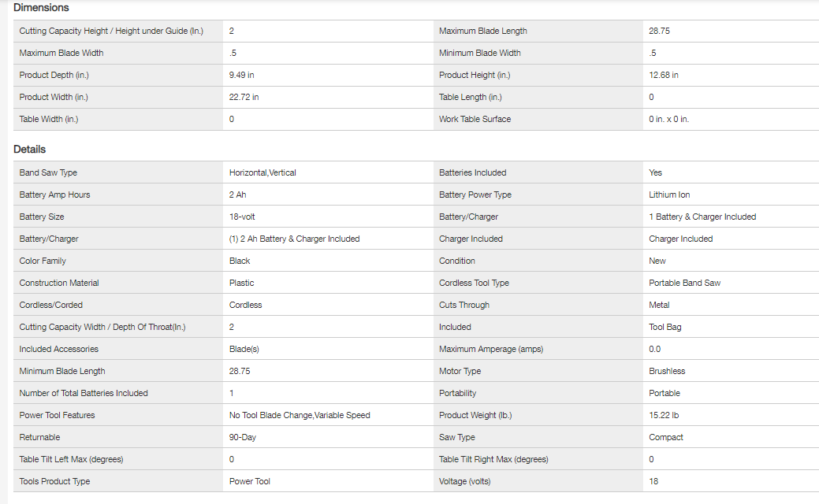
Task: Click the Details section heading
Action: [30, 150]
